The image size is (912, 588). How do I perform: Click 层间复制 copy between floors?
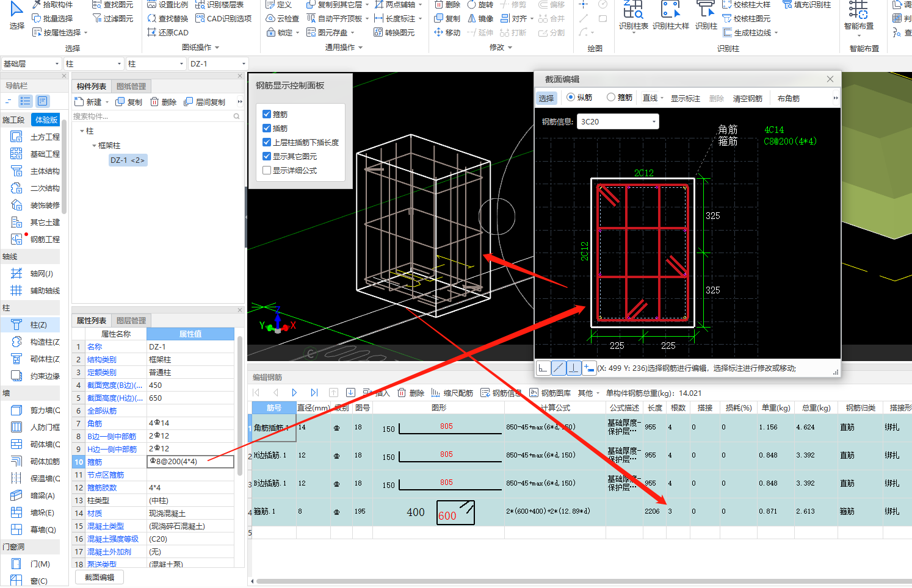pyautogui.click(x=204, y=102)
